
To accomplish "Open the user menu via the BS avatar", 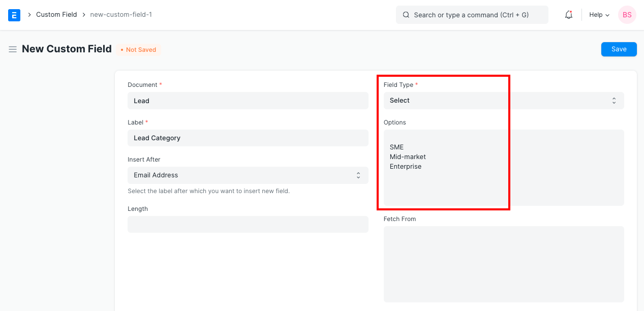I will [x=627, y=15].
